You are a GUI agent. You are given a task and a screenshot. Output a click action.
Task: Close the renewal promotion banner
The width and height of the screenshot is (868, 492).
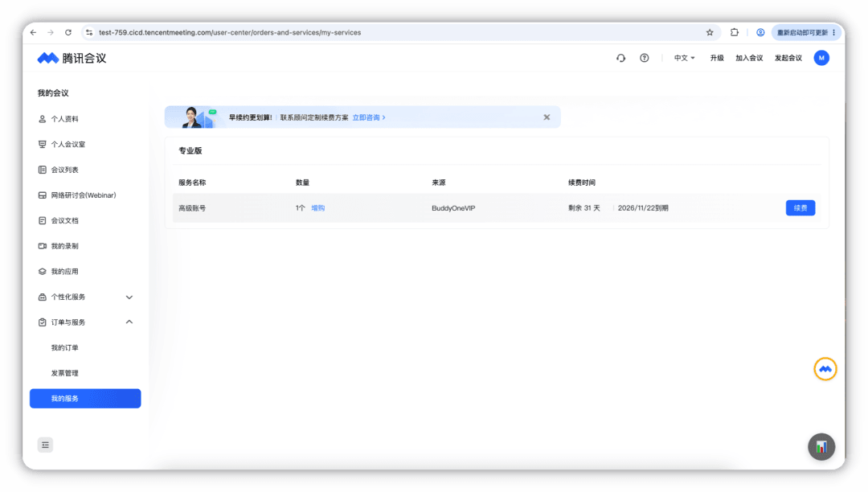[x=547, y=117]
